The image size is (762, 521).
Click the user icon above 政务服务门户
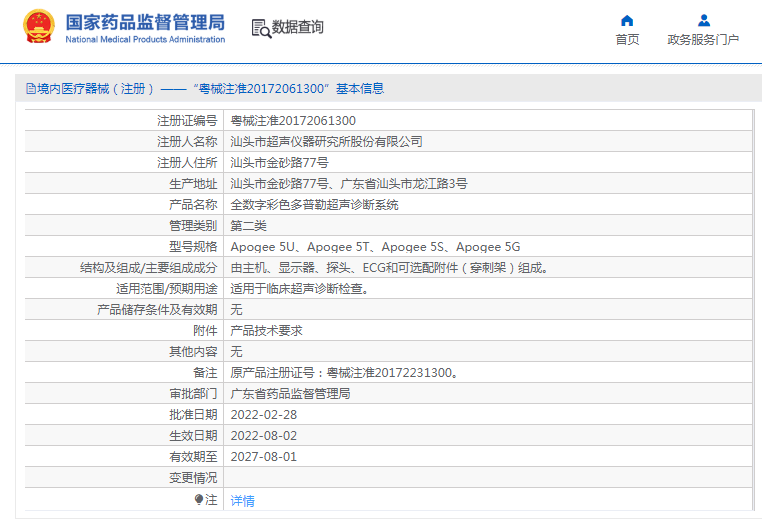coord(703,20)
